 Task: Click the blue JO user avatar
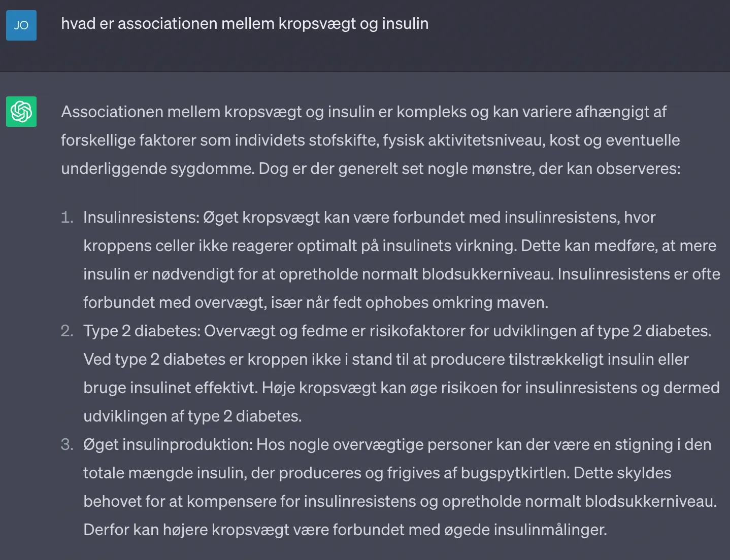click(x=21, y=25)
